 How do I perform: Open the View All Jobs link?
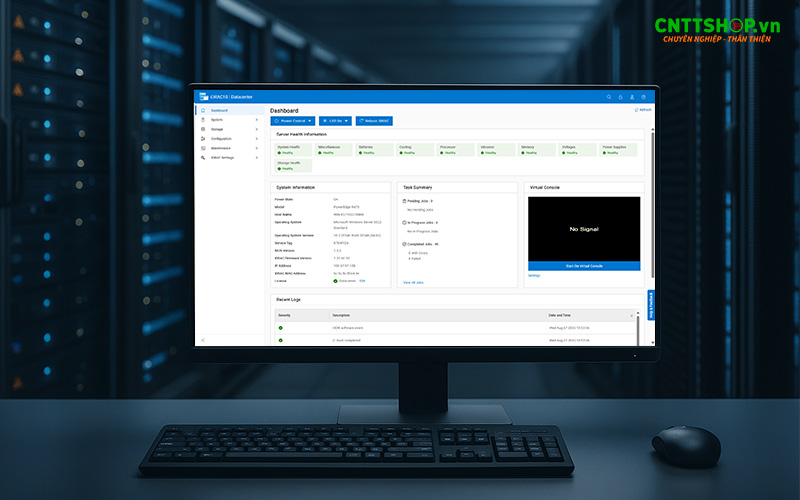tap(413, 283)
